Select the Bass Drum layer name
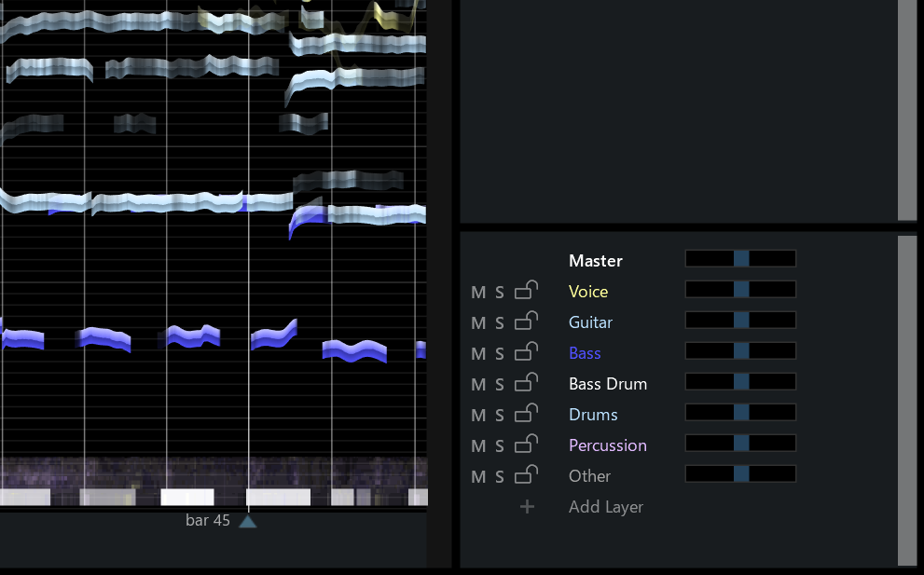The width and height of the screenshot is (924, 575). point(608,384)
